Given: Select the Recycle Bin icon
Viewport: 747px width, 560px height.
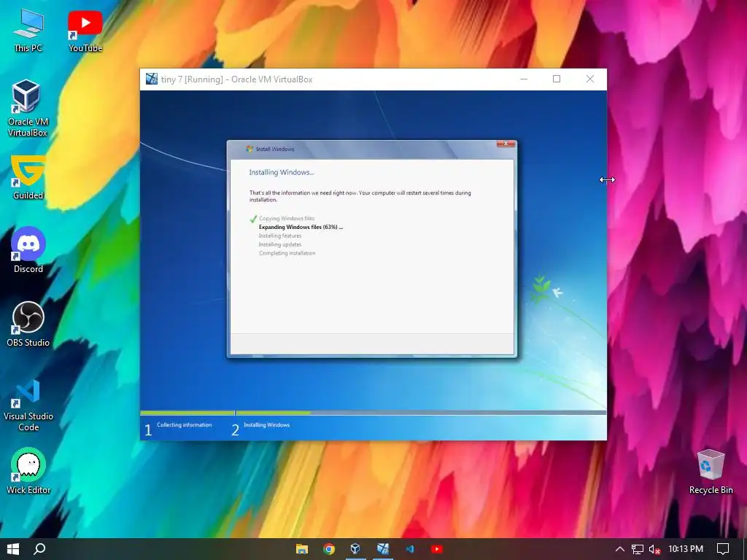Looking at the screenshot, I should click(711, 472).
